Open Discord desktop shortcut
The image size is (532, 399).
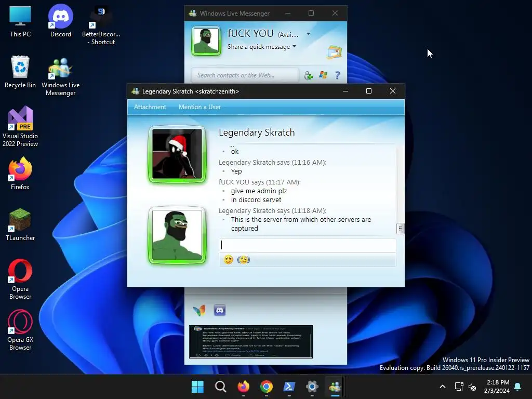coord(61,21)
